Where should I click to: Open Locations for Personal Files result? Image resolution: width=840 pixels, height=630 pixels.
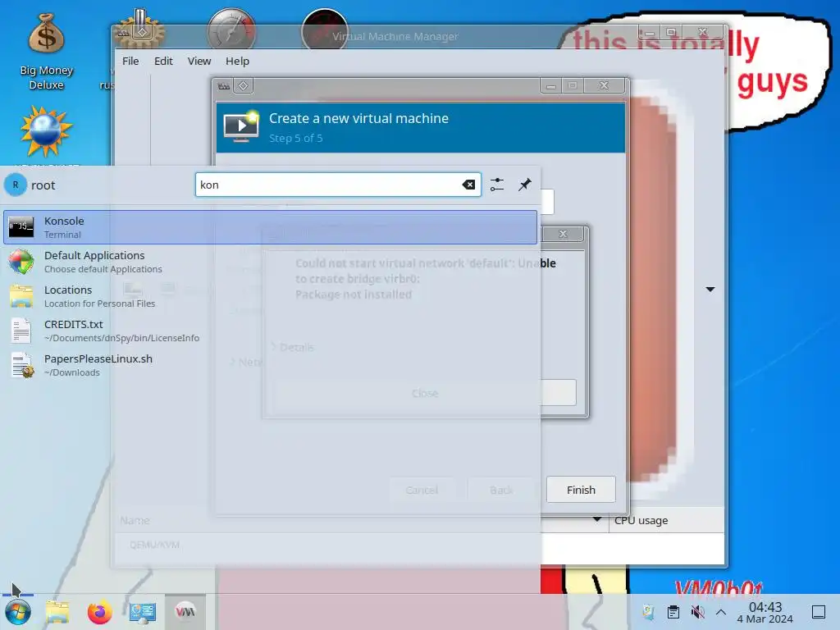coord(271,296)
